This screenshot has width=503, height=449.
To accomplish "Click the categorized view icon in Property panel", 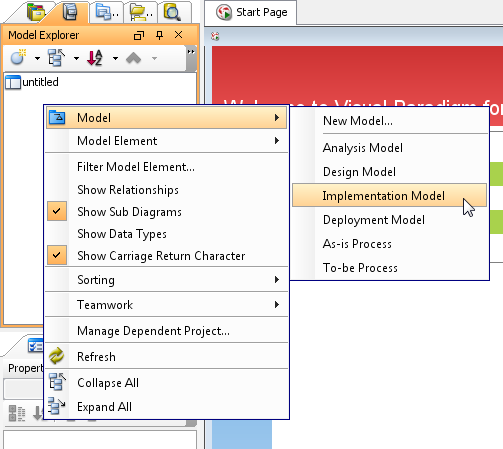I will pyautogui.click(x=17, y=413).
